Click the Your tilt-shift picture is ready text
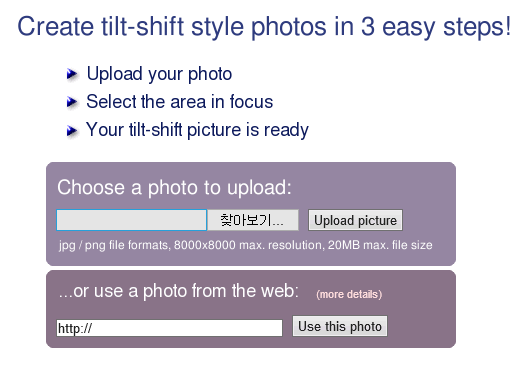Viewport: 522px width, 368px height. point(197,130)
